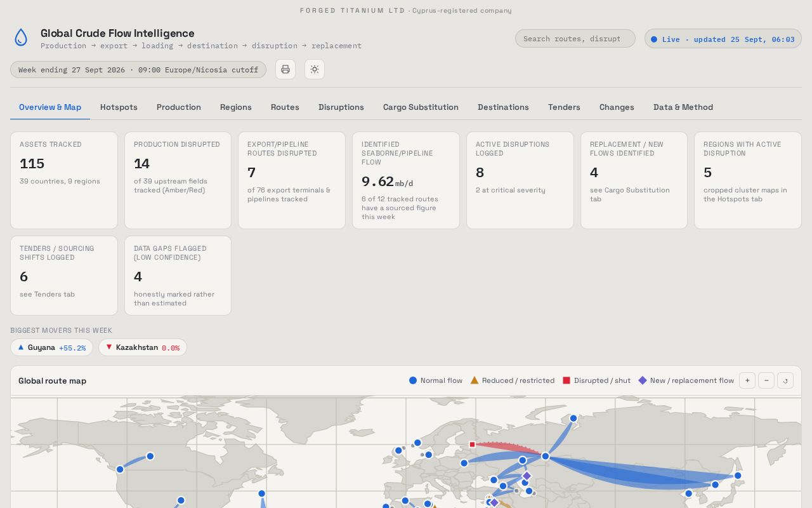The image size is (812, 508).
Task: Click the Forged Titanium Ltd header text
Action: (x=352, y=10)
